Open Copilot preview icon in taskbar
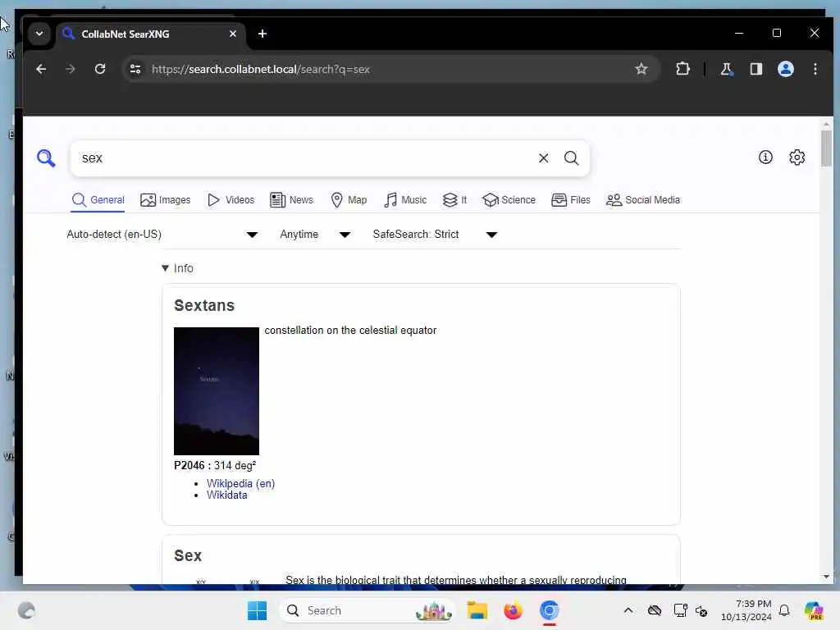 click(814, 610)
